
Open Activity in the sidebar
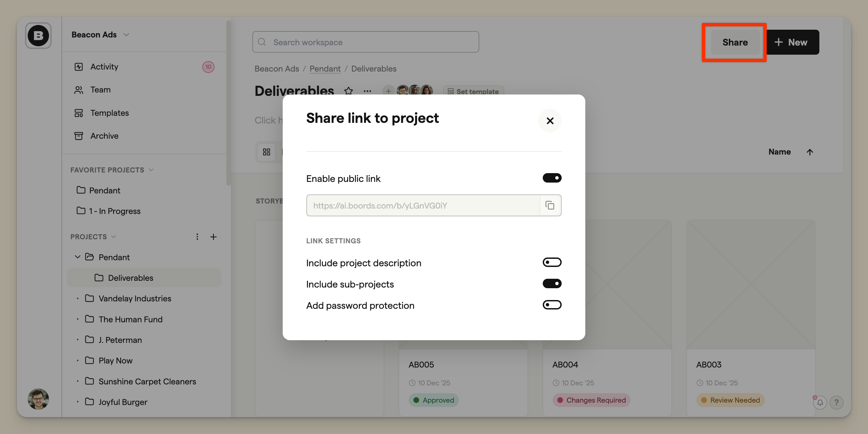coord(104,67)
